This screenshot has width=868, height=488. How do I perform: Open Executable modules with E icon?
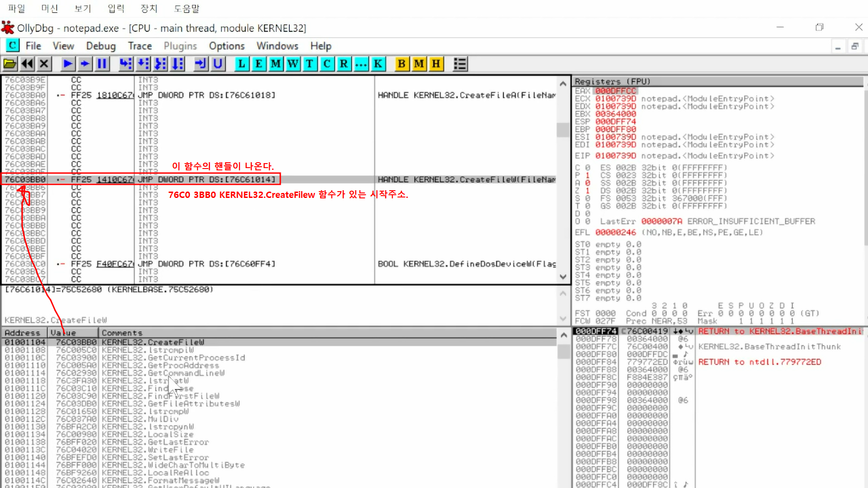(259, 64)
